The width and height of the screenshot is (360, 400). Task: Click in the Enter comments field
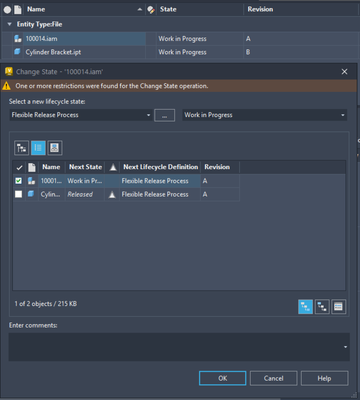[179, 347]
